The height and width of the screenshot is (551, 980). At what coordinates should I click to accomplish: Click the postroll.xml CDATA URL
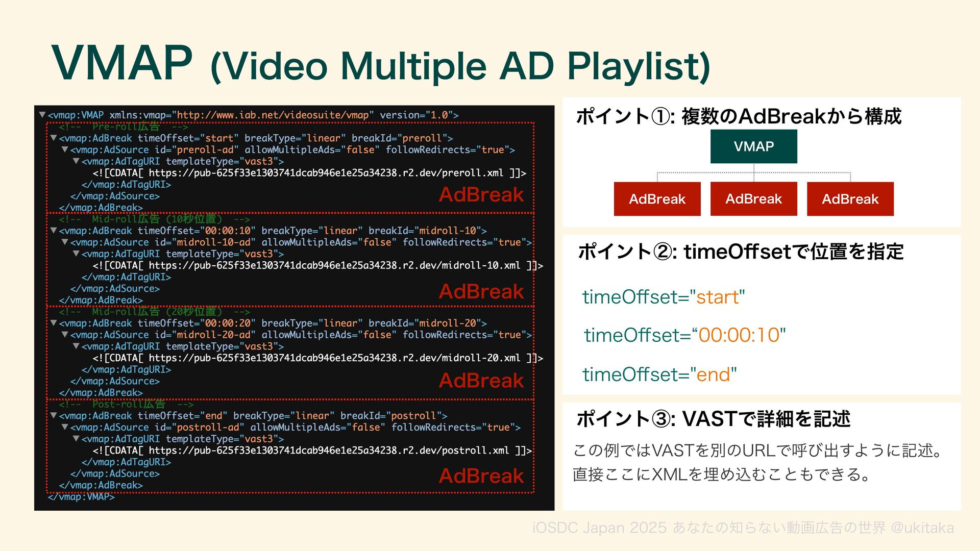329,450
